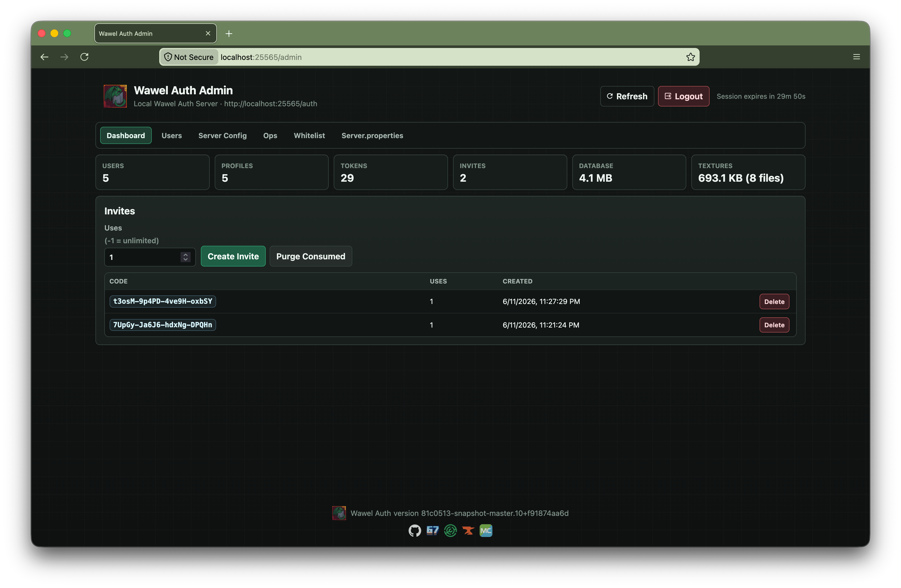Click the CODE column header

[118, 281]
